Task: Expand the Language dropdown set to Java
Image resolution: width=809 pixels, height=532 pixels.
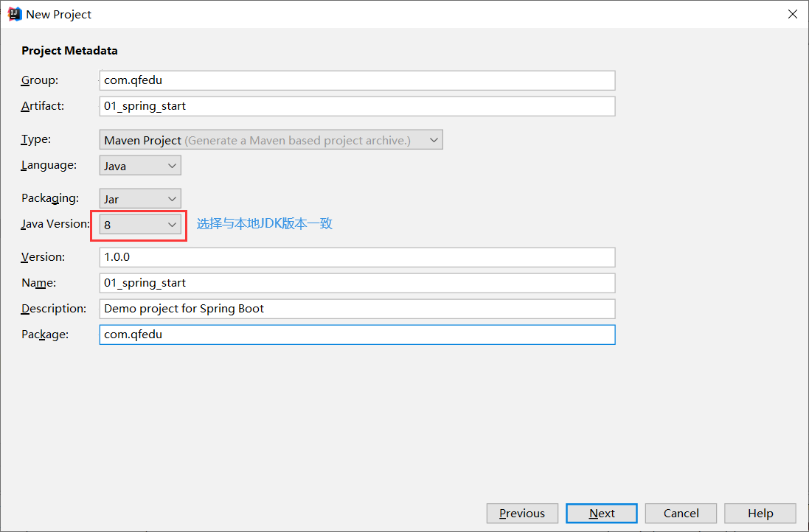Action: 140,166
